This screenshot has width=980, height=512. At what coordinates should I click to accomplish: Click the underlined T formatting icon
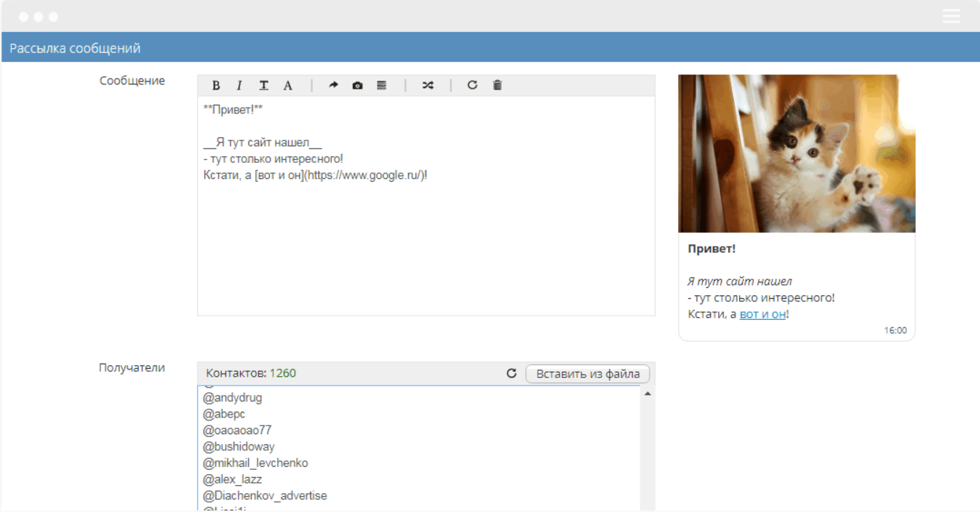pyautogui.click(x=263, y=85)
